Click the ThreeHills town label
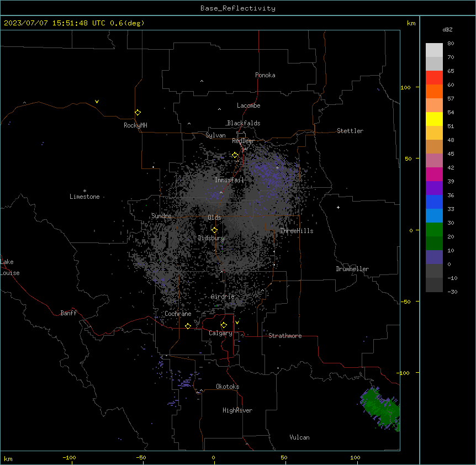Screen dimensions: 476x465 click(x=297, y=231)
